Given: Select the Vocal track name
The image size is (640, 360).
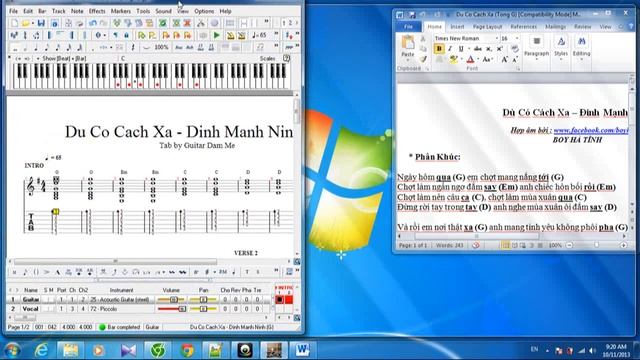Looking at the screenshot, I should [x=30, y=309].
